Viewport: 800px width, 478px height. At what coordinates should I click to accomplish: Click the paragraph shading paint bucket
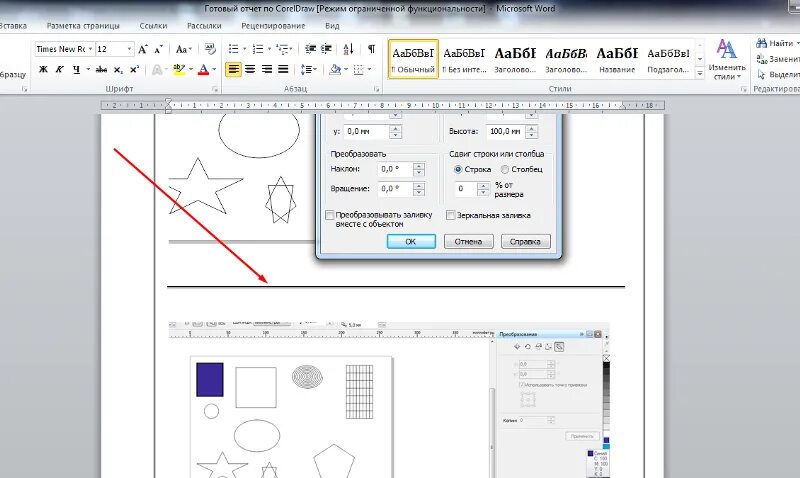point(335,69)
